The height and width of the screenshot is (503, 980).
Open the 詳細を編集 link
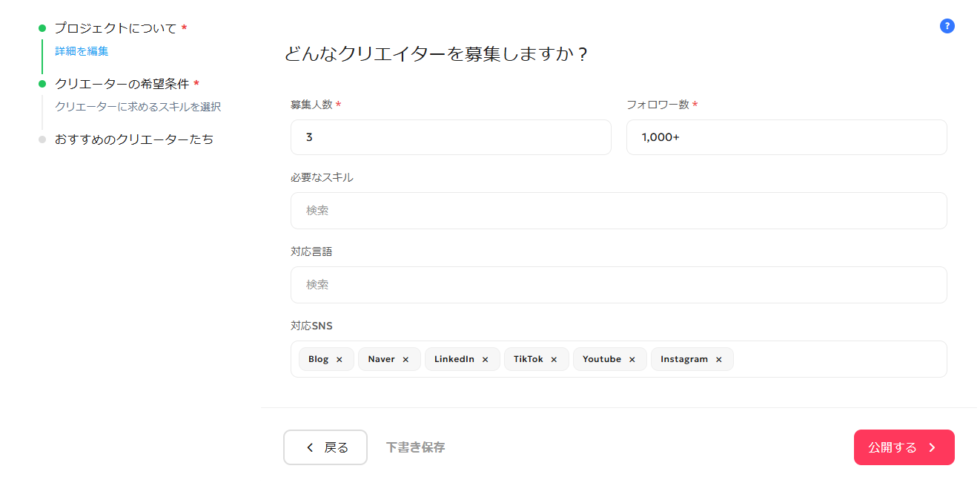click(82, 51)
